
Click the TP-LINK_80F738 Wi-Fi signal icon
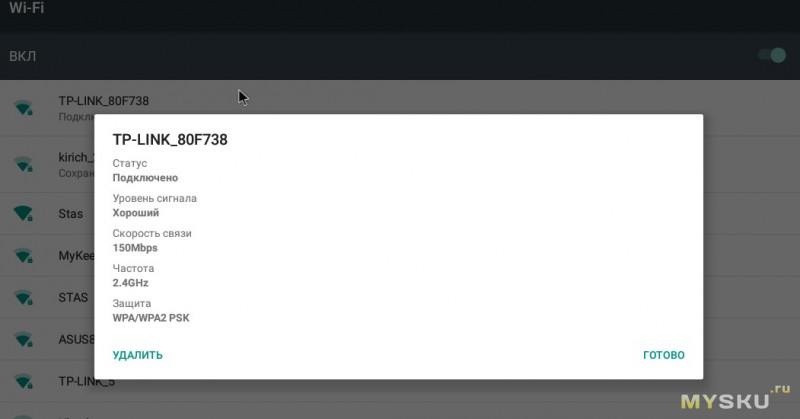[x=23, y=108]
